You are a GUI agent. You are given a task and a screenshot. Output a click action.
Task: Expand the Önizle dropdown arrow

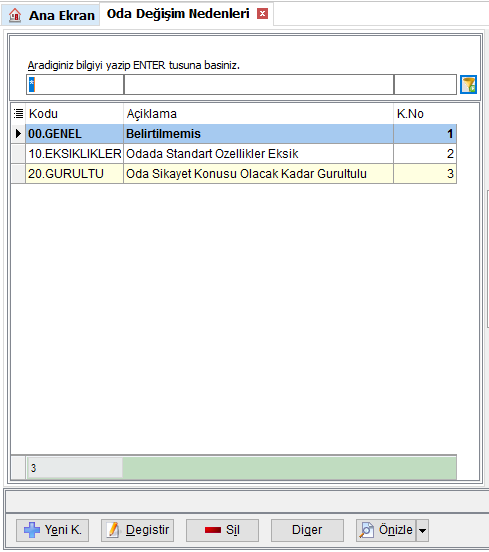422,530
